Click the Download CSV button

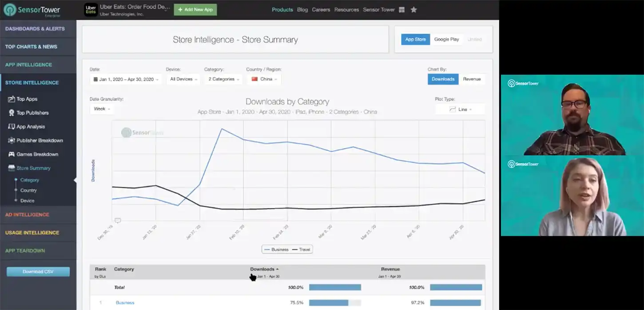coord(38,271)
